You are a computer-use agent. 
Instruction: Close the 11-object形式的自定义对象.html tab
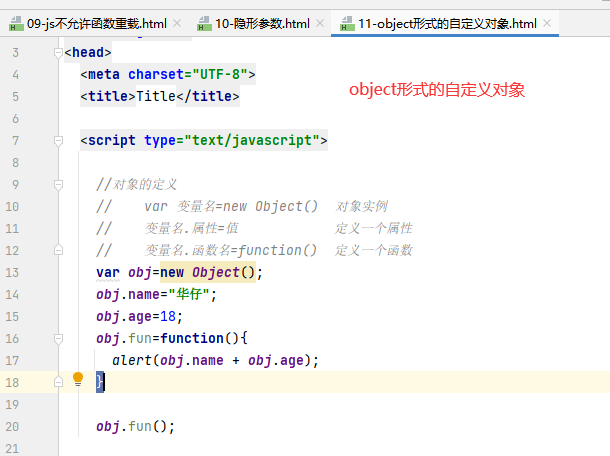pyautogui.click(x=547, y=23)
